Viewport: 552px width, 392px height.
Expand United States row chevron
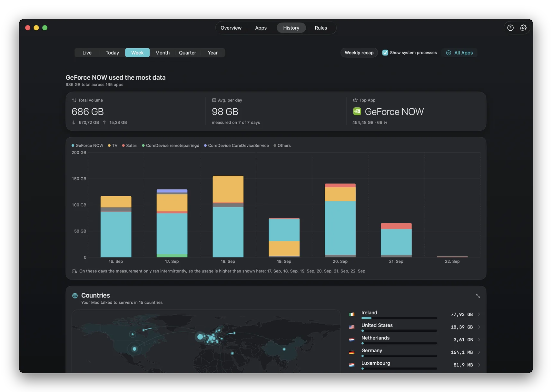coord(479,327)
